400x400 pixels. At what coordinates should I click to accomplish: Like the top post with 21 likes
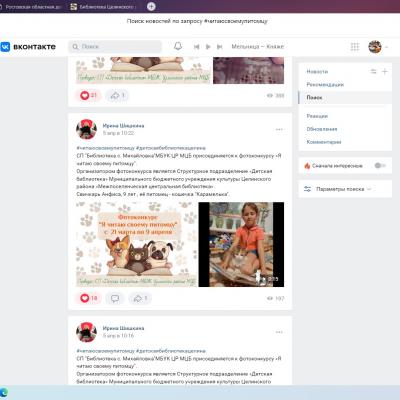pyautogui.click(x=88, y=96)
